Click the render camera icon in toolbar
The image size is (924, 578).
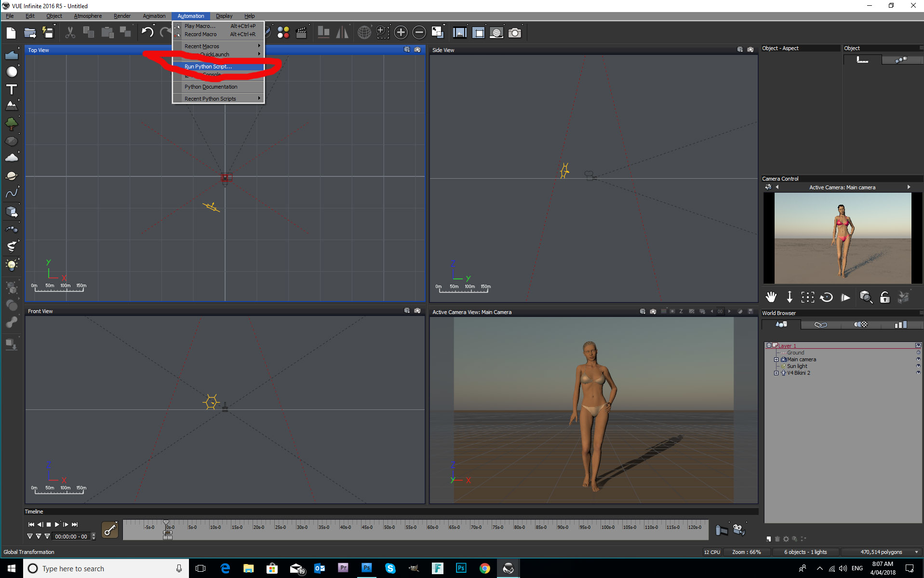tap(515, 33)
